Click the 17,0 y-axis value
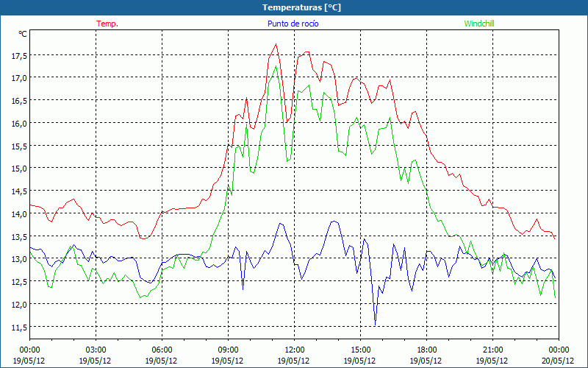This screenshot has width=588, height=368. pyautogui.click(x=19, y=78)
